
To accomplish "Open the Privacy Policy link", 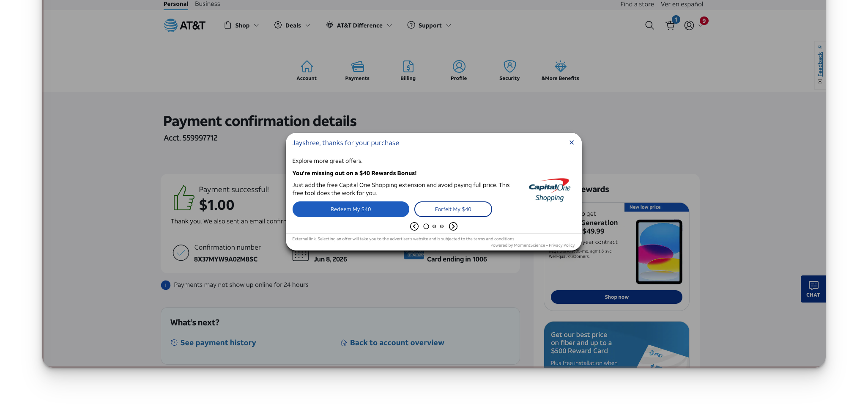I will [561, 245].
